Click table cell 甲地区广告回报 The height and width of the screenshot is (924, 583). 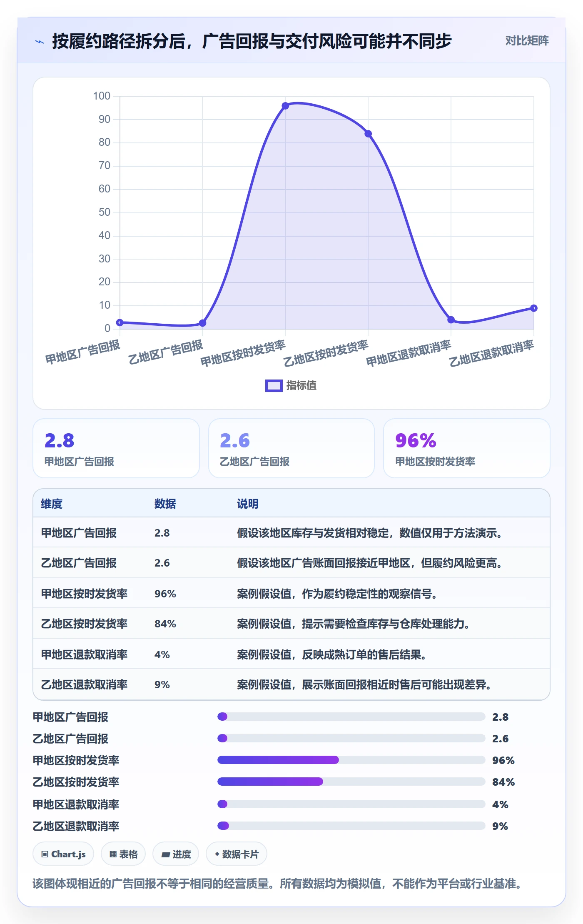(79, 533)
